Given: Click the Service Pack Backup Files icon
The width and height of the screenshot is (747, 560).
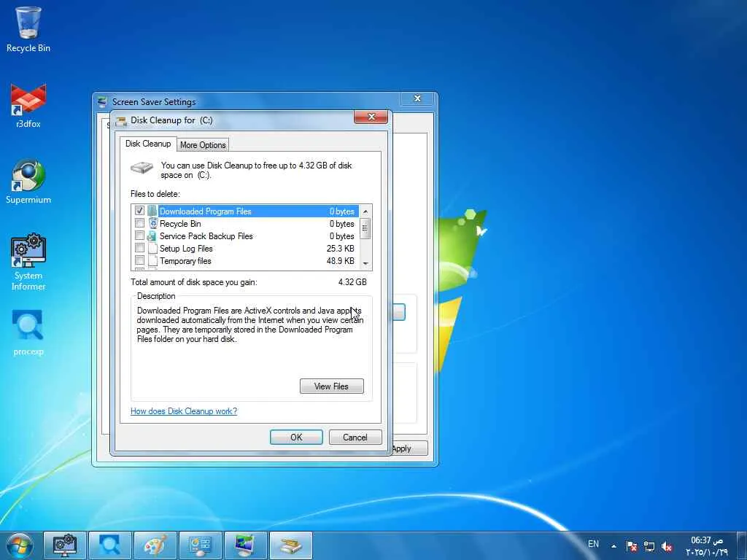Looking at the screenshot, I should (152, 236).
